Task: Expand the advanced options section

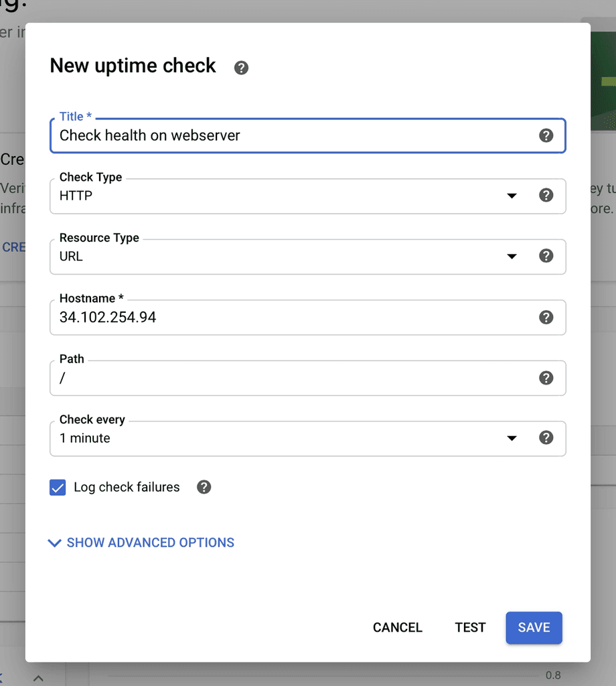Action: (x=141, y=543)
